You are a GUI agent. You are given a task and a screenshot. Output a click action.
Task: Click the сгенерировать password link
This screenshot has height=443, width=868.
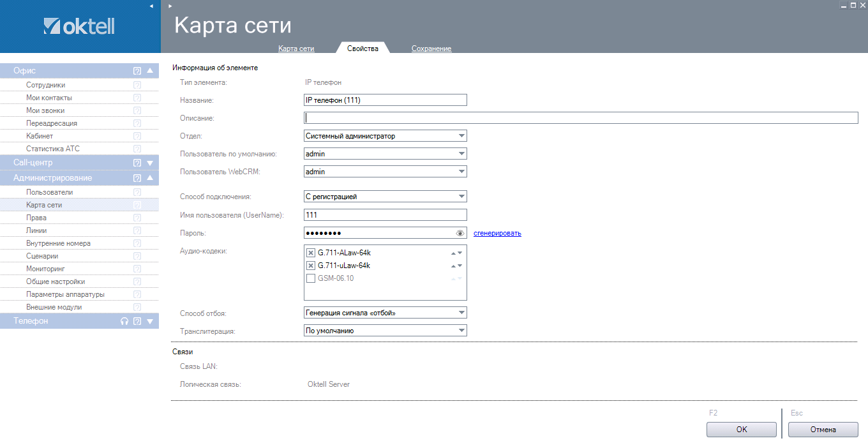497,233
